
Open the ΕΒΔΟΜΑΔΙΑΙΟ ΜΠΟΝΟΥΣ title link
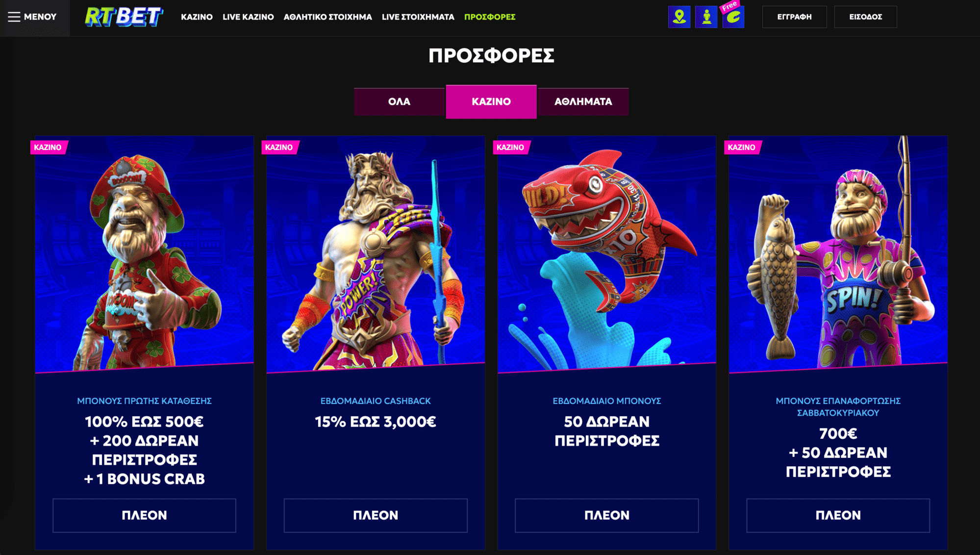[607, 401]
